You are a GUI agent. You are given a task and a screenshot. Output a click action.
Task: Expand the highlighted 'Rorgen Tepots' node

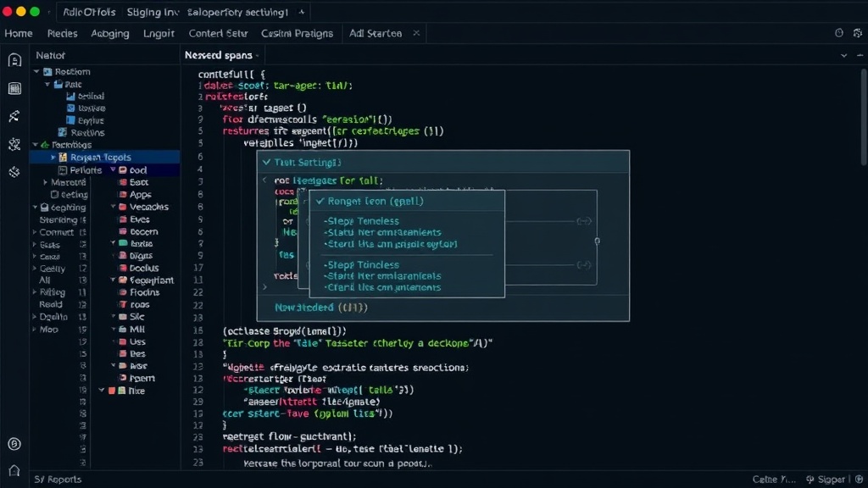(53, 157)
